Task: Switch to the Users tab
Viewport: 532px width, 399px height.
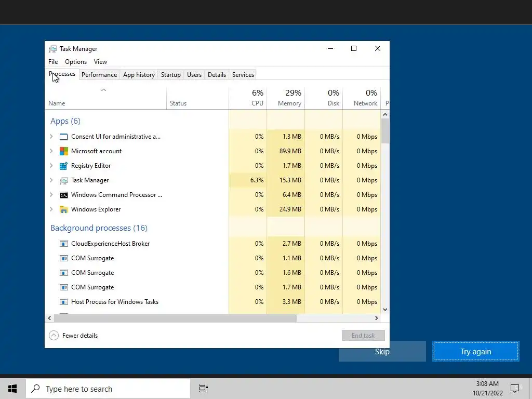Action: tap(194, 75)
